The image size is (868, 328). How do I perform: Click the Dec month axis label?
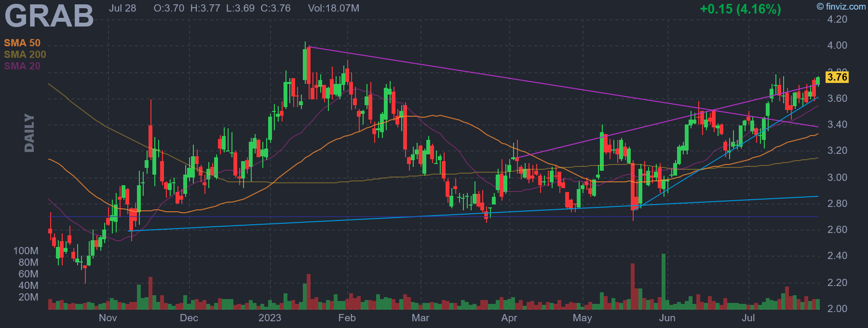[x=189, y=318]
